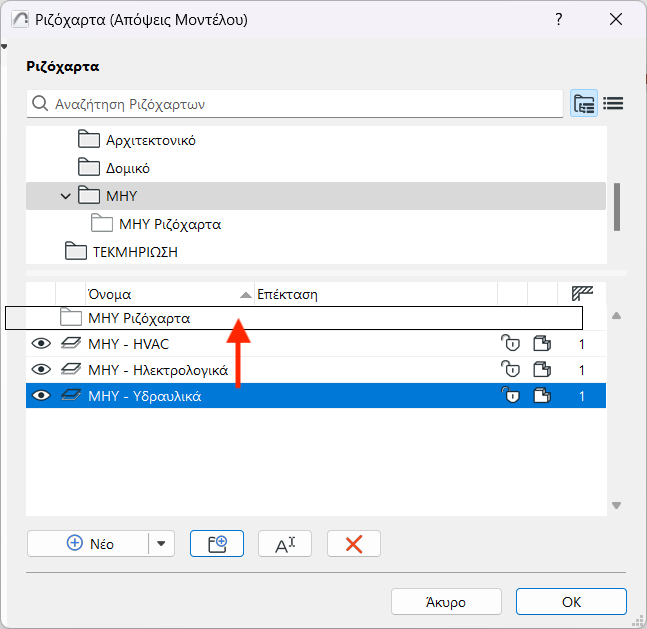Click the lock icon for ΜΗΥ - Ηλεκτρολογικά
Screen dimensions: 647x629
(x=510, y=370)
